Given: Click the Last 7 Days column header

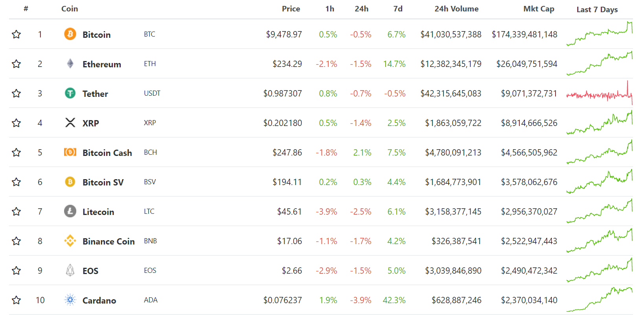Looking at the screenshot, I should [x=597, y=9].
